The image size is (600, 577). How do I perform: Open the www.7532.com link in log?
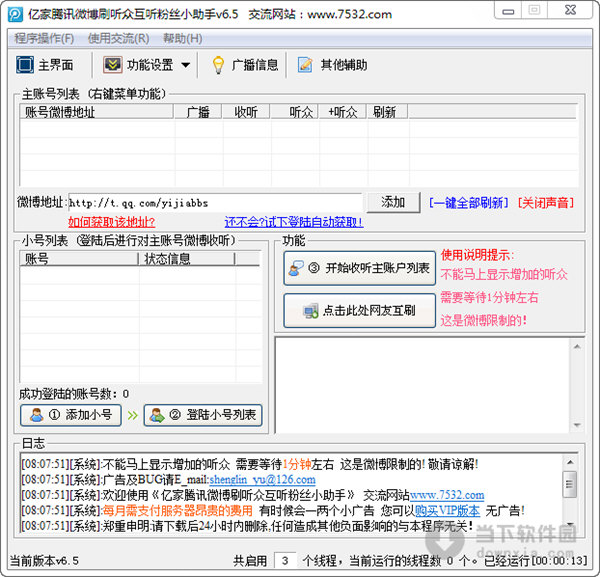click(x=447, y=495)
